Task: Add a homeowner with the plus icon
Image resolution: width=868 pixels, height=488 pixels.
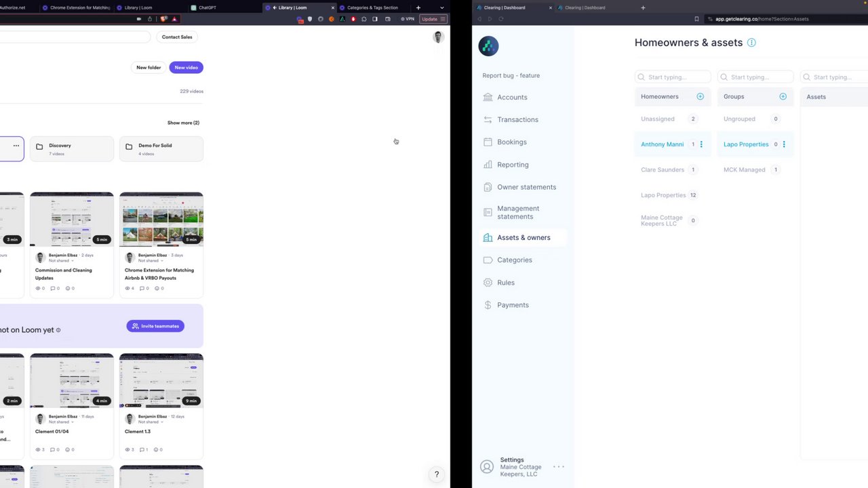Action: click(x=701, y=96)
